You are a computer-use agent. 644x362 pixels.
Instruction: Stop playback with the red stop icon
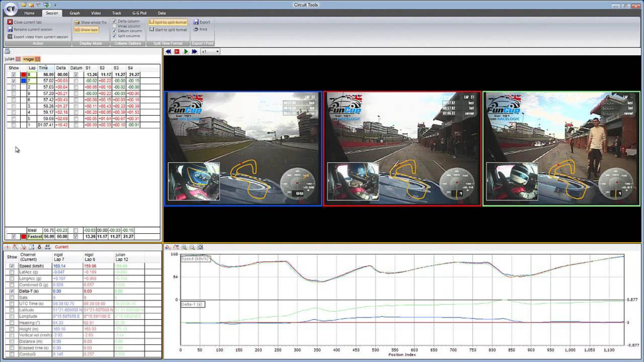(177, 52)
